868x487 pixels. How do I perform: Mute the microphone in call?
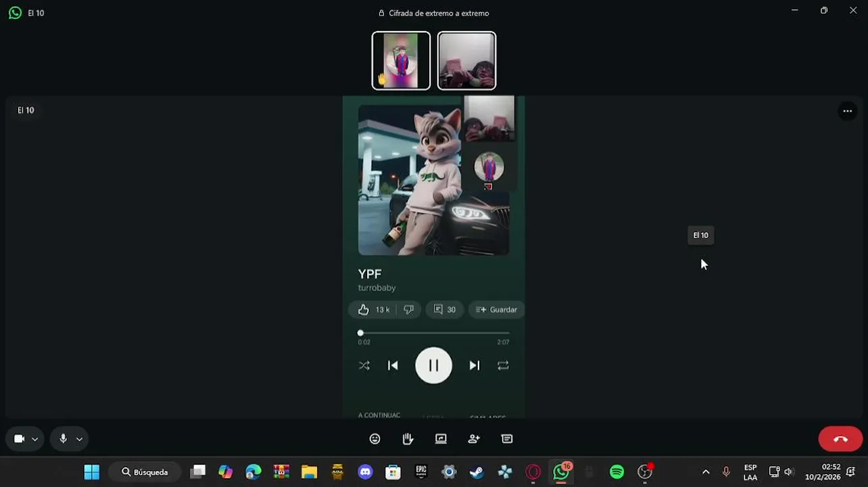[63, 439]
